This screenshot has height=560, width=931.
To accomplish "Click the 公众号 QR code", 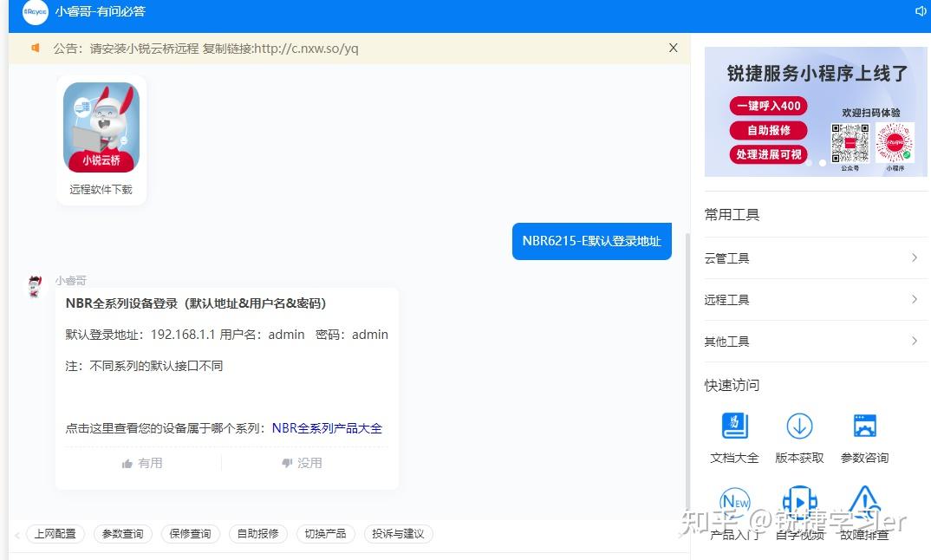I will coord(850,143).
